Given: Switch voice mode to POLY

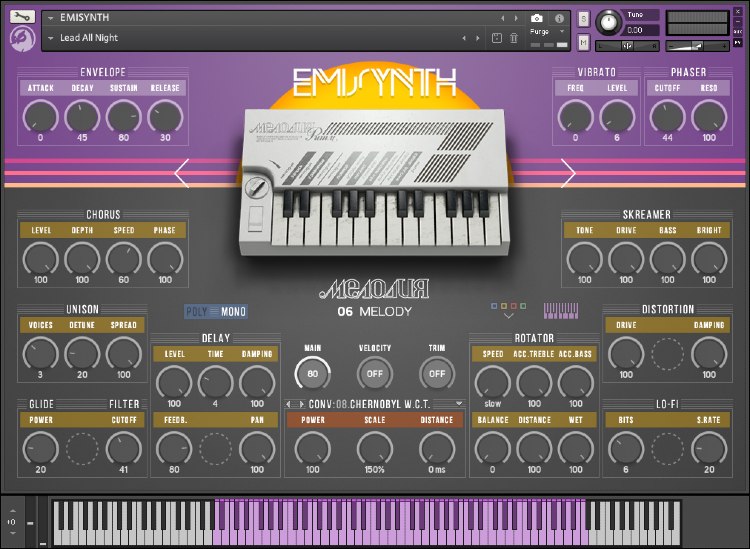Looking at the screenshot, I should 197,312.
